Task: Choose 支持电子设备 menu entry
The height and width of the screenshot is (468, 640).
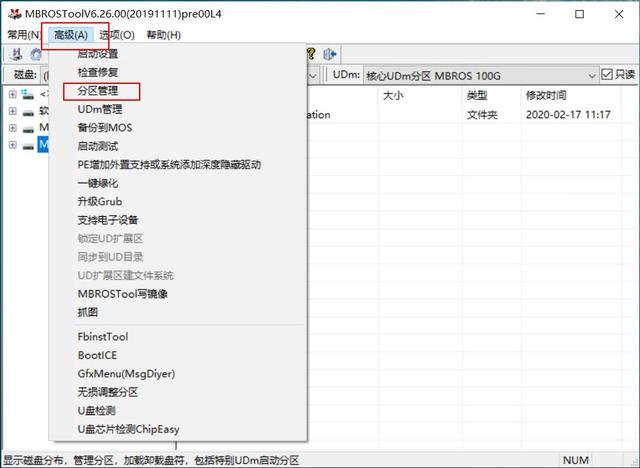Action: [x=108, y=220]
